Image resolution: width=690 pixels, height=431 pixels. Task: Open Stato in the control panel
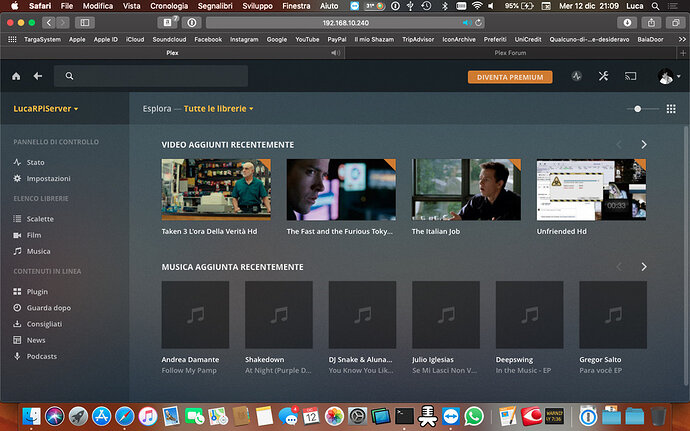pos(35,162)
